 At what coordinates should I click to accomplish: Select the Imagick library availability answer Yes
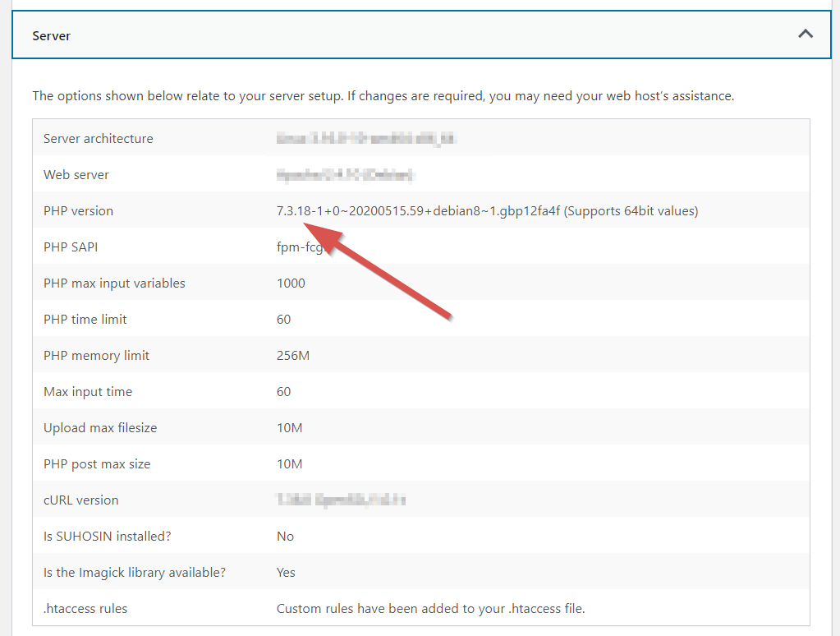pyautogui.click(x=284, y=572)
